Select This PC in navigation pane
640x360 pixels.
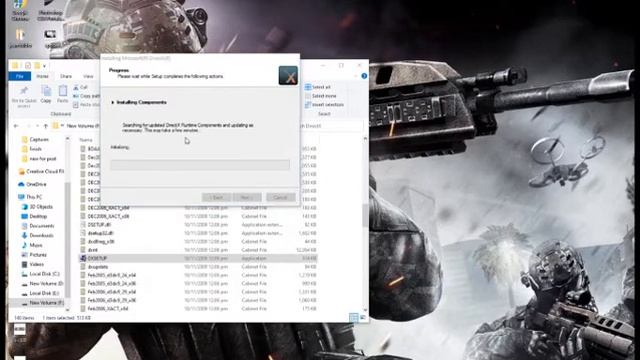[x=30, y=197]
